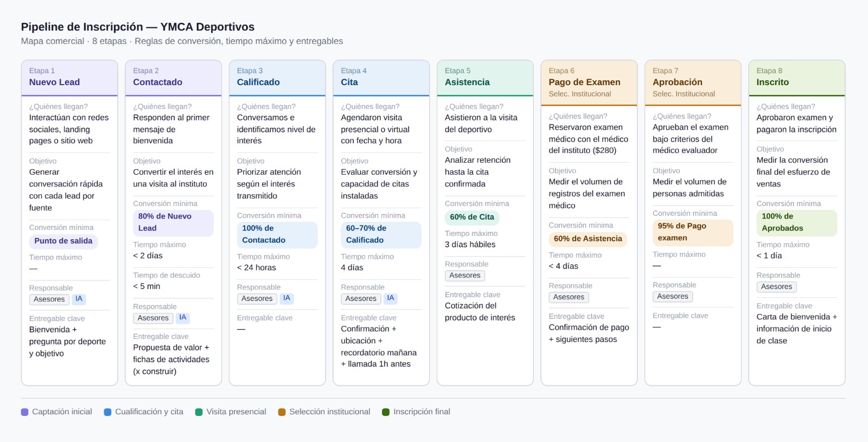
Task: Click "Selec. Institucional" under Aprobación
Action: [x=684, y=94]
